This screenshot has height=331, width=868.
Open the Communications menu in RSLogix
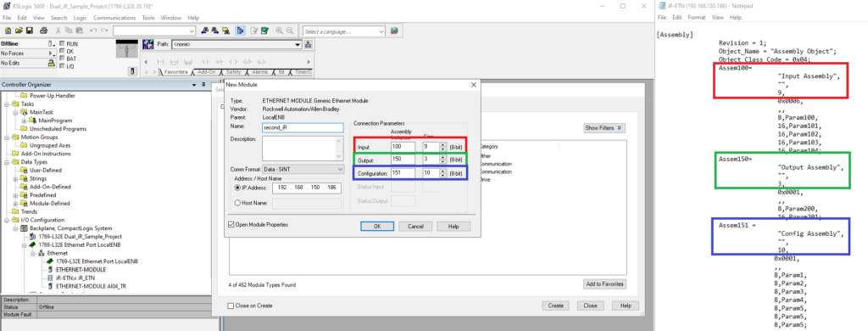(114, 18)
